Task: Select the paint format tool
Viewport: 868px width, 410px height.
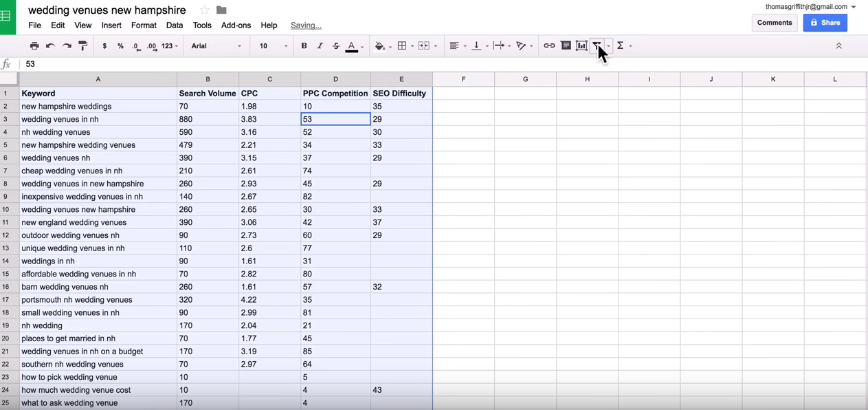Action: (83, 46)
